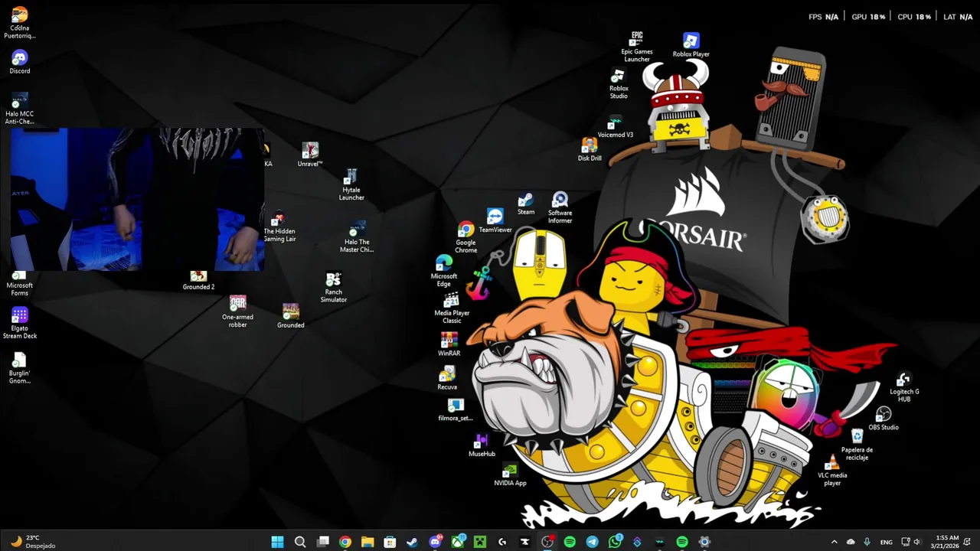Select the filmora_set... installer file
980x551 pixels.
point(456,410)
